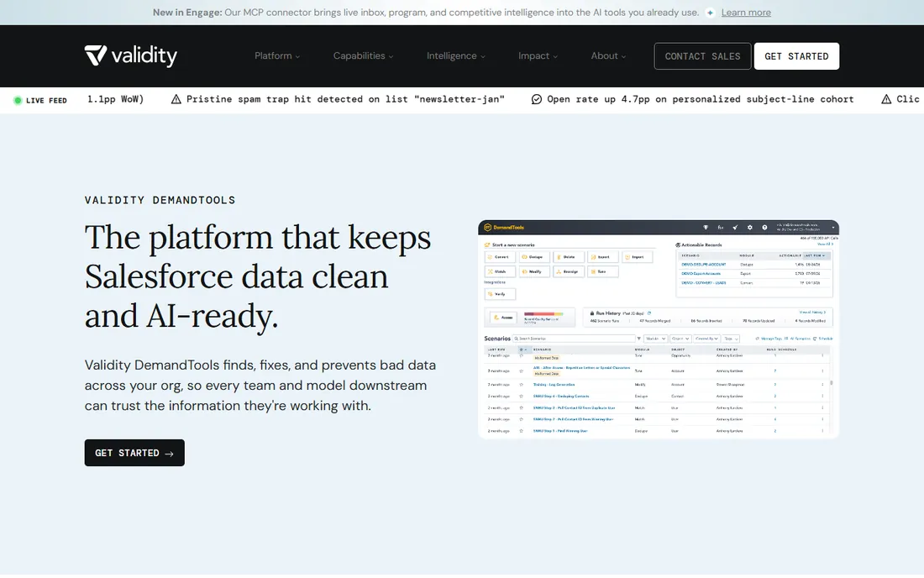
Task: Click the Validity logo in the header
Action: 130,56
